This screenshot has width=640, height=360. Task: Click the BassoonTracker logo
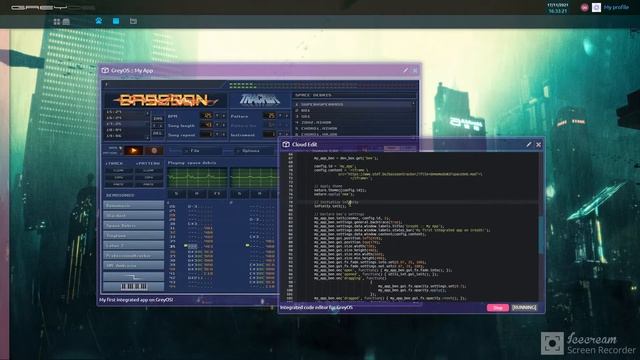point(165,100)
